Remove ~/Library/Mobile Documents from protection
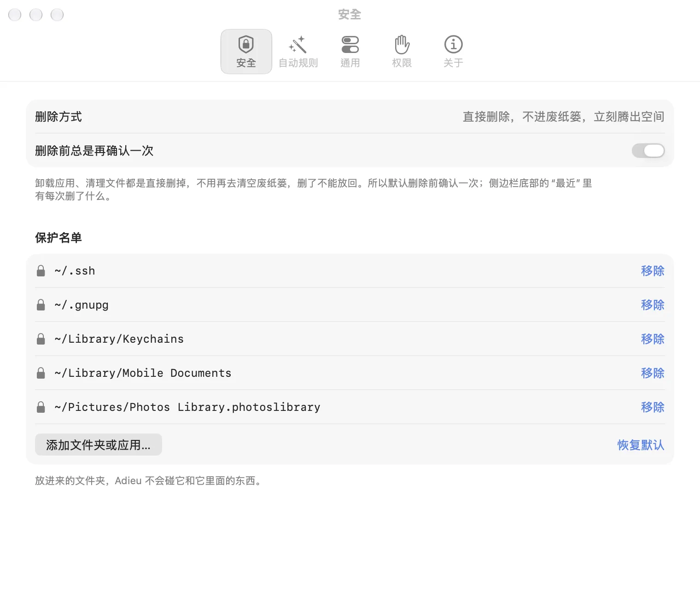This screenshot has height=597, width=700. click(653, 373)
